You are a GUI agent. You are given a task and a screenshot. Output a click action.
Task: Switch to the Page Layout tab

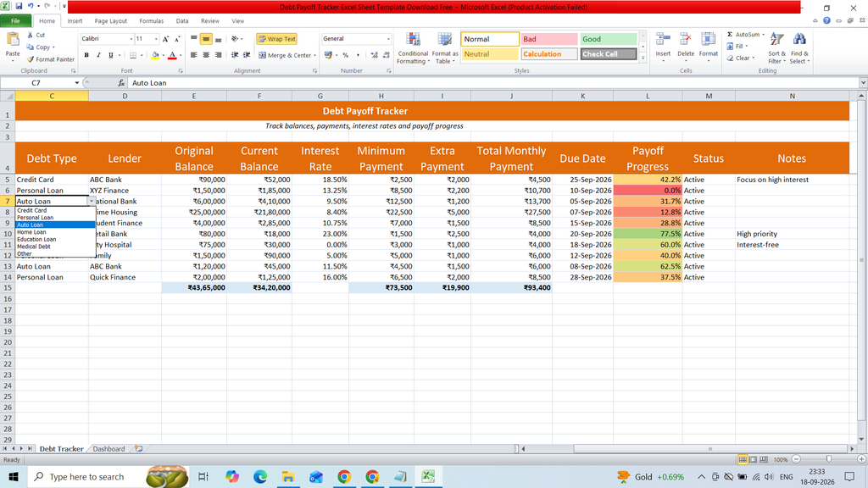[111, 21]
